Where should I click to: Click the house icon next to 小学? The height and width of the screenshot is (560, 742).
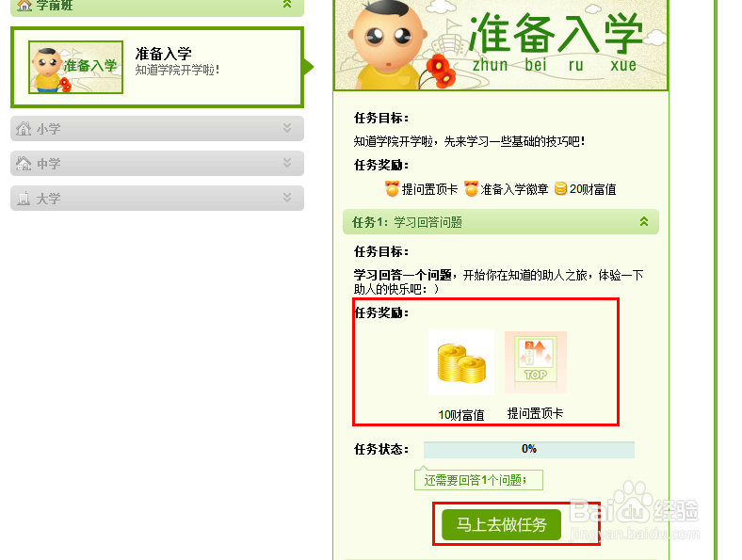(24, 129)
